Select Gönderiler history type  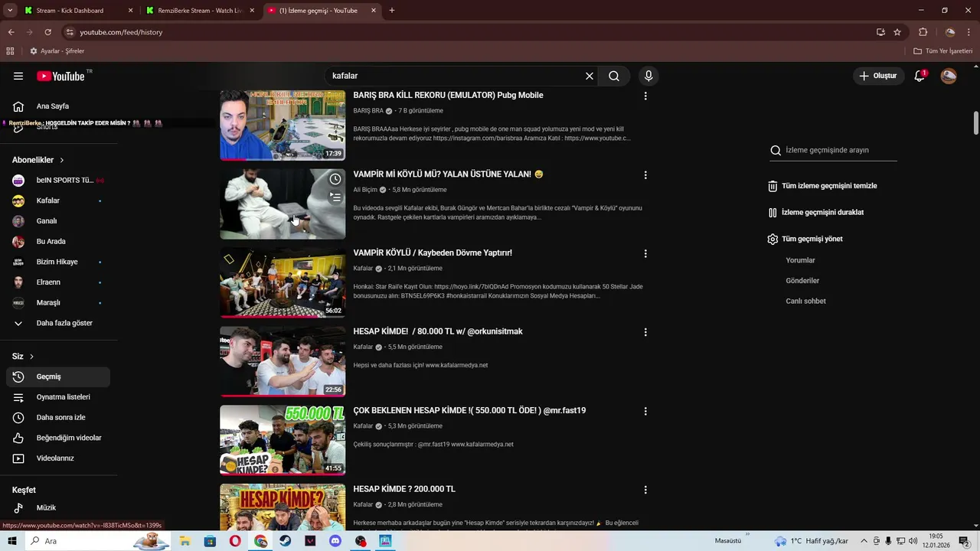[x=802, y=281]
